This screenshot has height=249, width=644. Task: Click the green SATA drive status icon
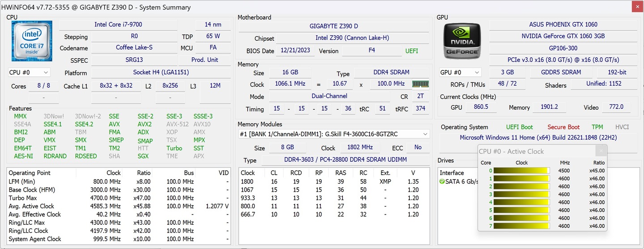click(442, 181)
